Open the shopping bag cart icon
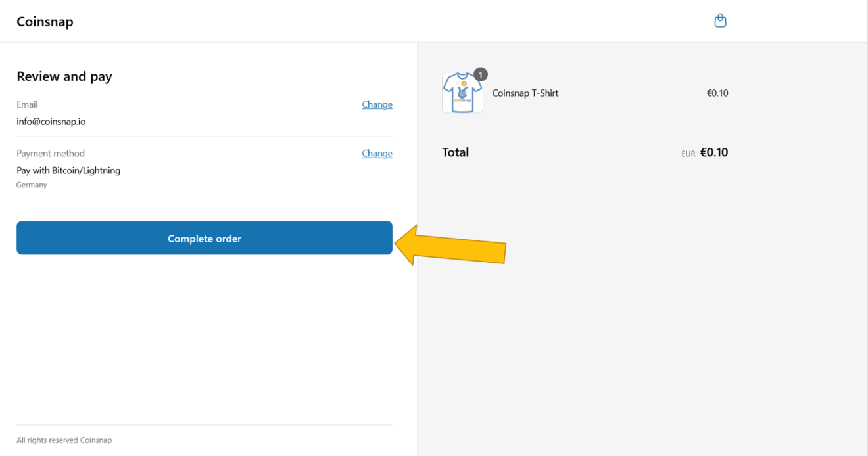Screen dimensions: 868x456 pos(720,21)
